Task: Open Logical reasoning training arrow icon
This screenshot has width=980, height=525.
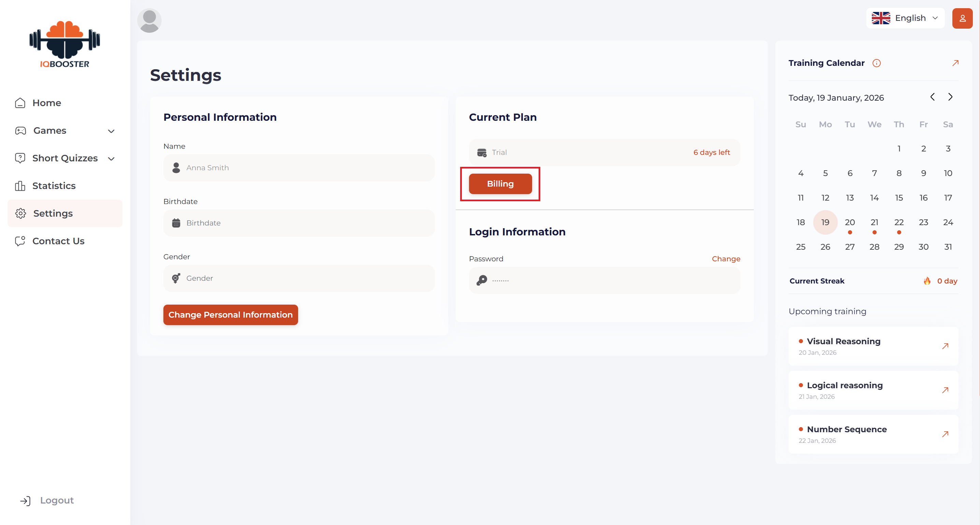Action: 945,390
